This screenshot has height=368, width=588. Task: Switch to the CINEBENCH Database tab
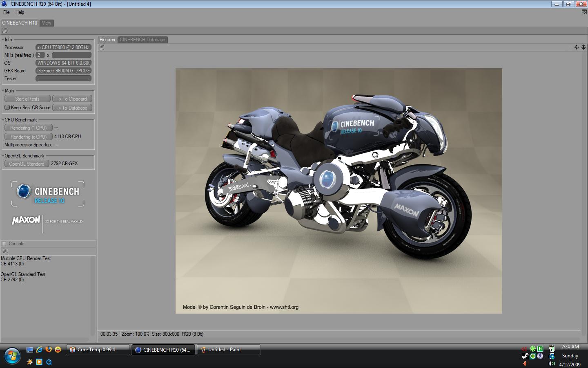[x=143, y=40]
